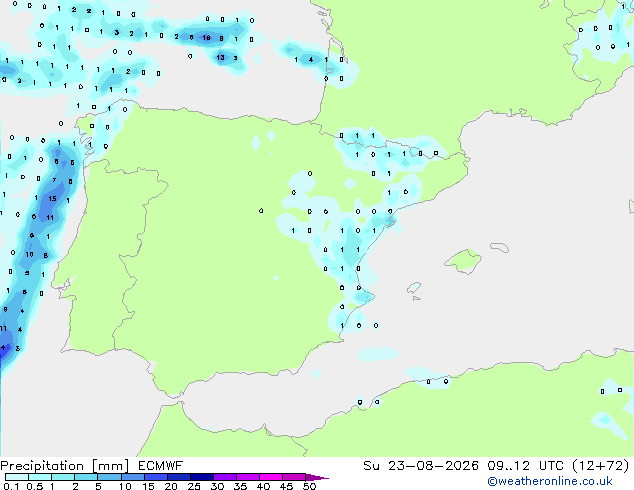634x490 pixels.
Task: Click legend scale label "25"
Action: pos(194,486)
